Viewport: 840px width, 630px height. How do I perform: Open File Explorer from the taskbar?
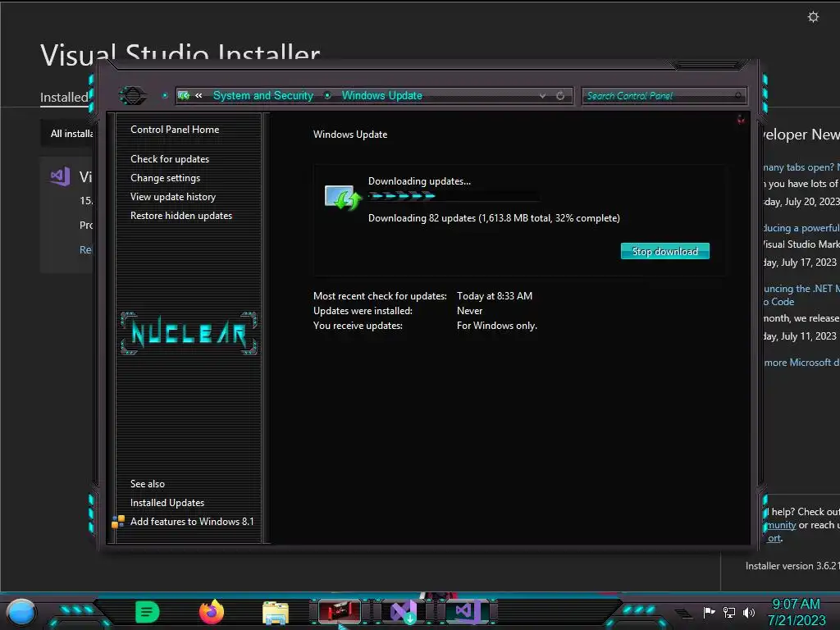click(276, 613)
